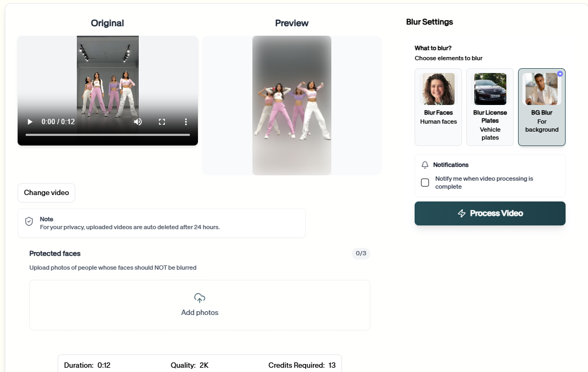
Task: Click the checkmark badge on BG Blur card
Action: pos(560,74)
